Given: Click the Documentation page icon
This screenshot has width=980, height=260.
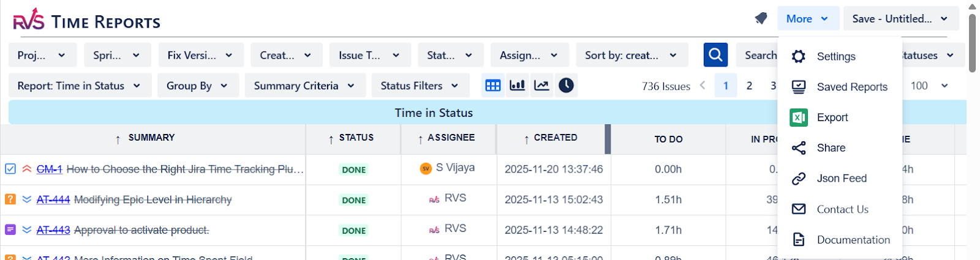Looking at the screenshot, I should click(x=799, y=240).
